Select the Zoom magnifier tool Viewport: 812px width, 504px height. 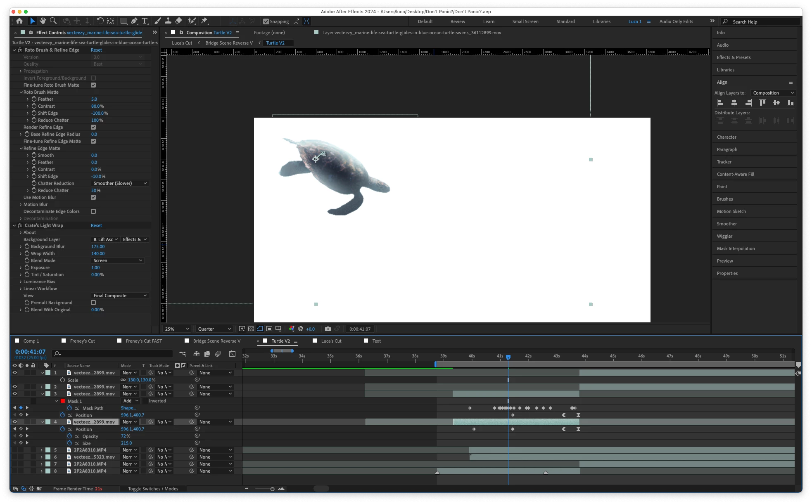(53, 21)
